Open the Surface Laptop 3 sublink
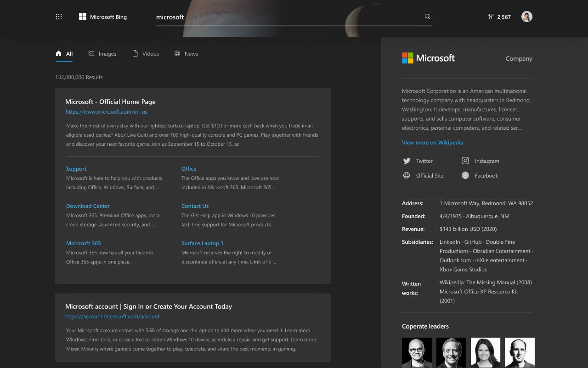 click(203, 243)
